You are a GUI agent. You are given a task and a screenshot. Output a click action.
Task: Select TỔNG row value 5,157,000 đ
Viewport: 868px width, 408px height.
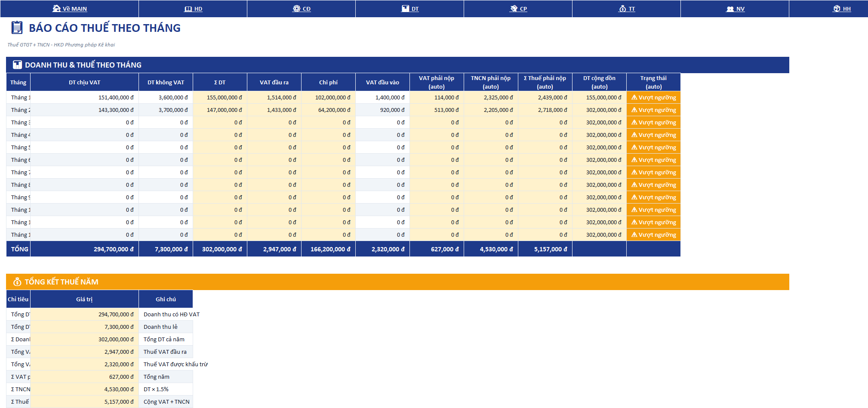[545, 249]
